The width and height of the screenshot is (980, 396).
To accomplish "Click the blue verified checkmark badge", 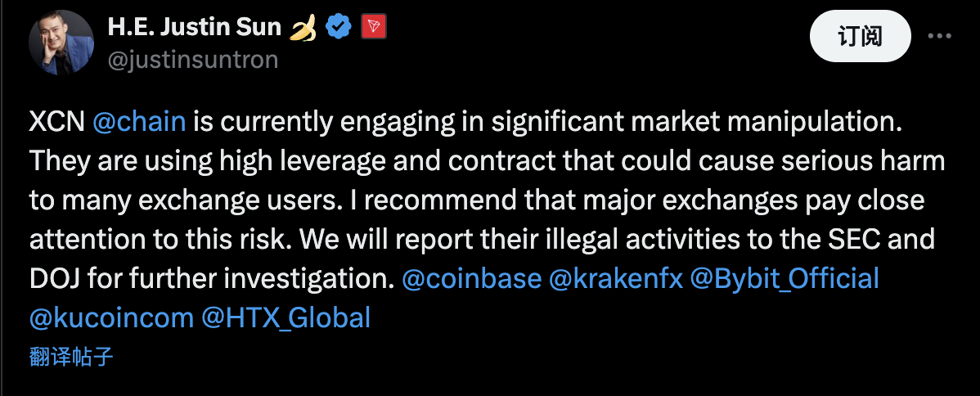I will click(339, 28).
